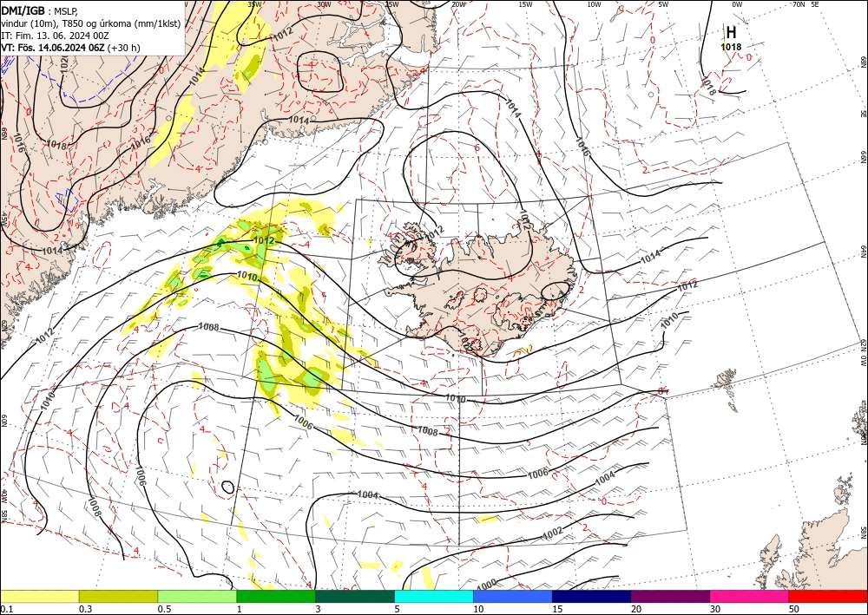Choose the navy 15 mm legend swatch
868x615 pixels.
point(592,596)
